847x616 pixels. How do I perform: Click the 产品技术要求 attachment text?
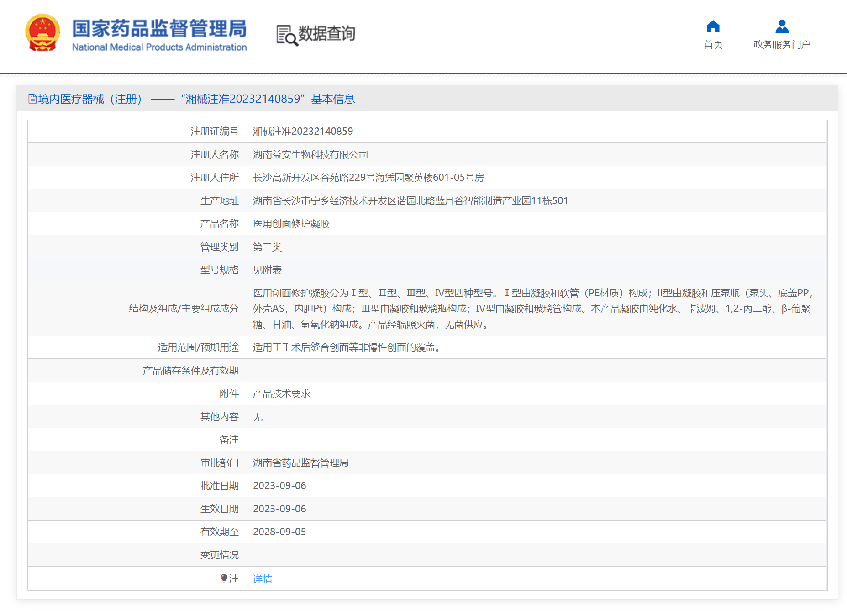pos(282,394)
